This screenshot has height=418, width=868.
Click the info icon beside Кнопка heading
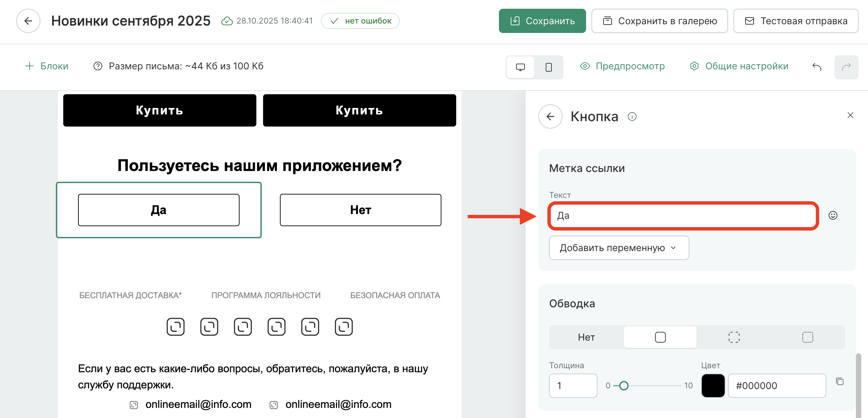point(632,117)
